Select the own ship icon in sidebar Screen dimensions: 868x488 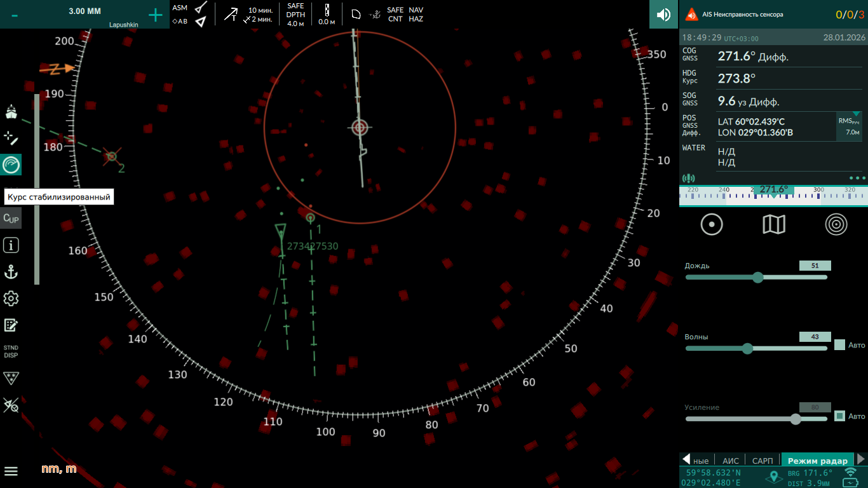tap(11, 112)
